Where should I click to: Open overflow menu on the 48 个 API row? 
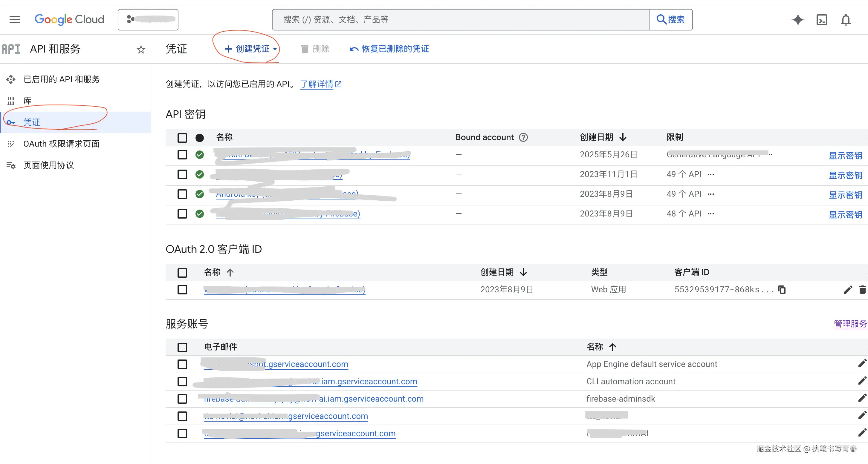pyautogui.click(x=711, y=214)
